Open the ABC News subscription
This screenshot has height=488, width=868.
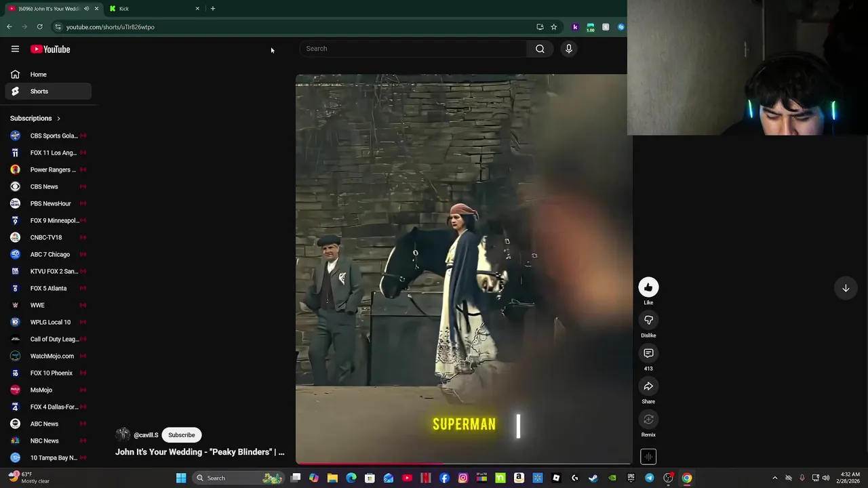pos(48,424)
